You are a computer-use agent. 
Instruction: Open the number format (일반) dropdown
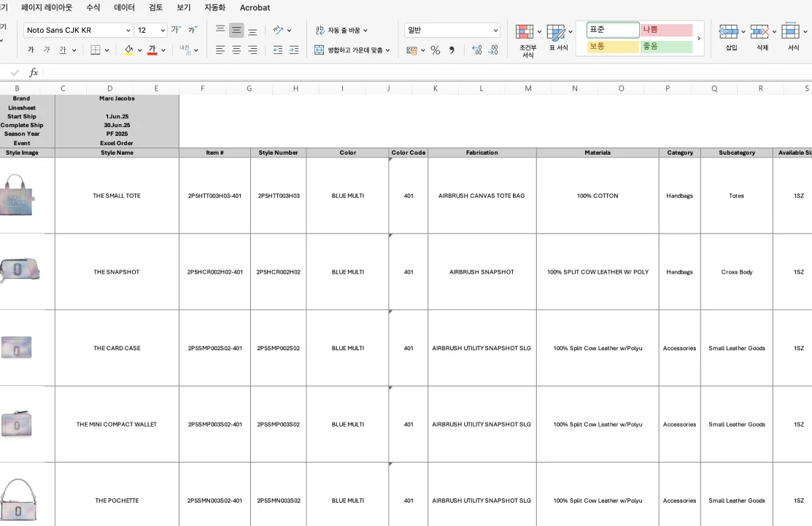coord(495,31)
